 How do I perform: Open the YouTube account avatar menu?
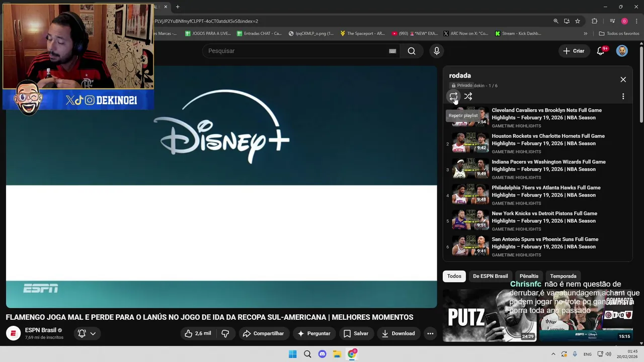pos(622,51)
